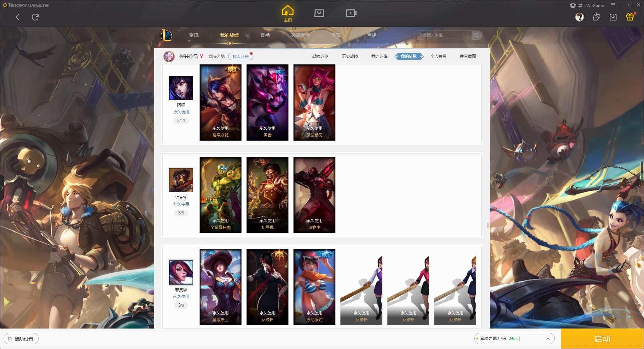Click the 启动 launch button
This screenshot has width=644, height=349.
coord(602,339)
